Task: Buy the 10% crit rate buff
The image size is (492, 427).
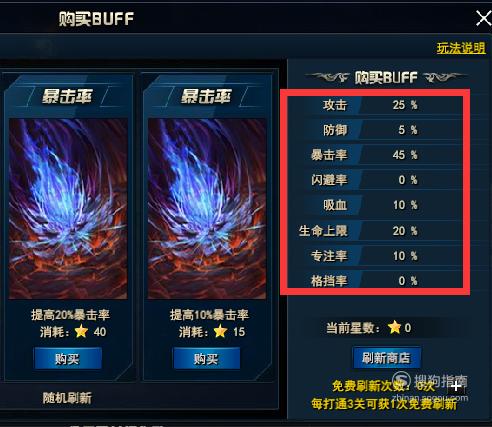Action: 207,358
